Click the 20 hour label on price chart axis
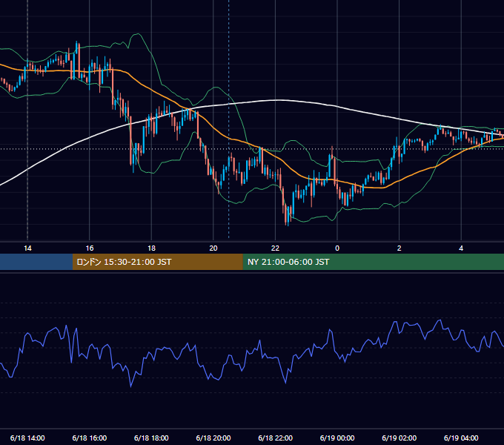 pos(213,248)
